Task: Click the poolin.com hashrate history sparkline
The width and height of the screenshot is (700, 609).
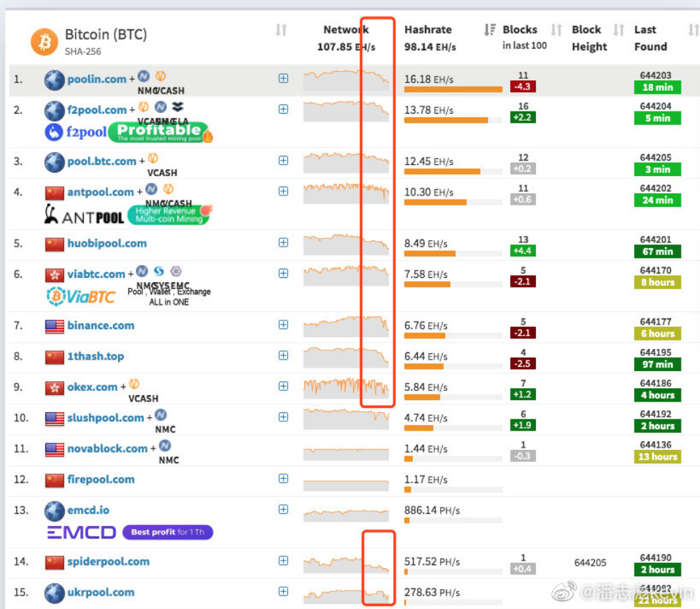Action: 346,80
